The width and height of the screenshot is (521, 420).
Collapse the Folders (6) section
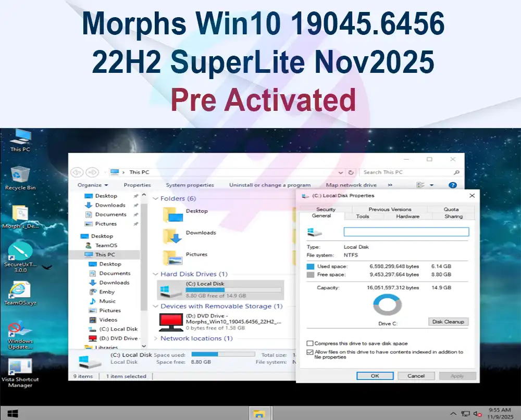click(x=155, y=198)
